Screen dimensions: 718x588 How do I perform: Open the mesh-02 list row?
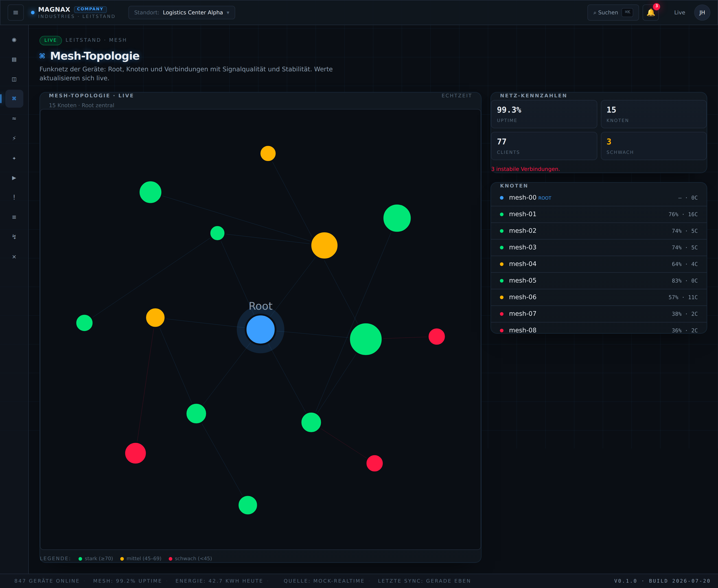599,231
